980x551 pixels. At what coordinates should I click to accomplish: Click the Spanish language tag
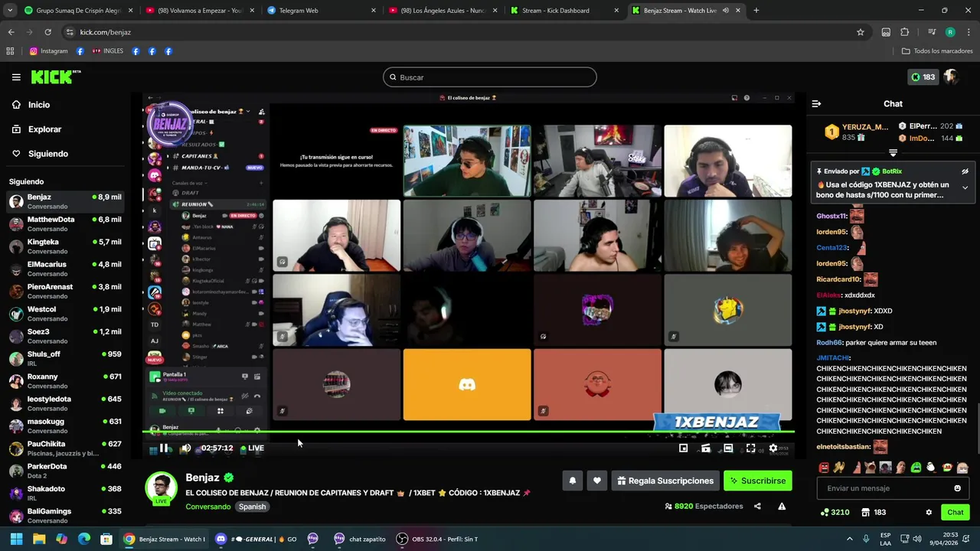tap(252, 507)
